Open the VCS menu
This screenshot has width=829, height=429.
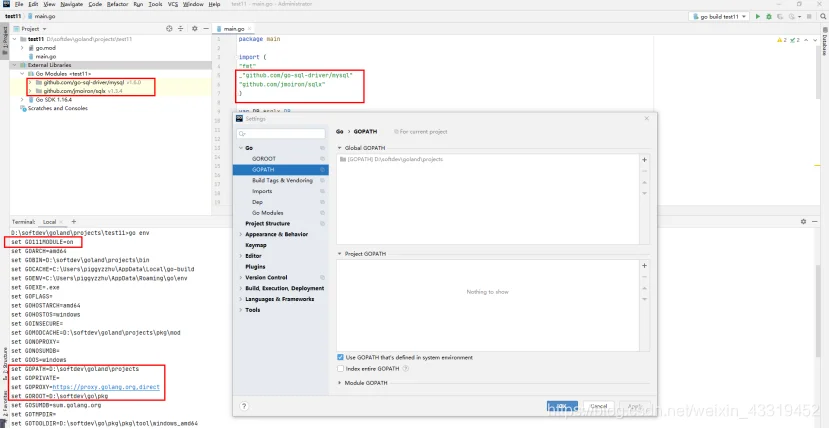173,4
